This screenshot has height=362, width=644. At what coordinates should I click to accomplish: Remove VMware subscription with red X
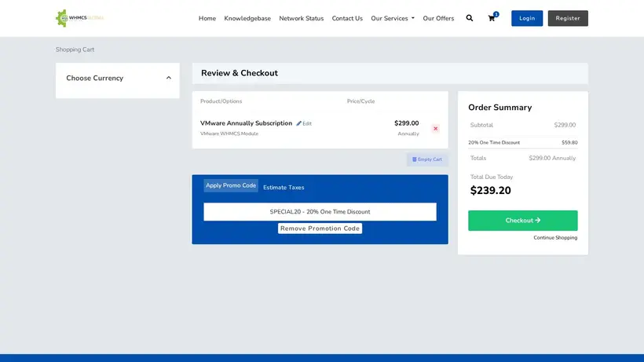point(435,129)
